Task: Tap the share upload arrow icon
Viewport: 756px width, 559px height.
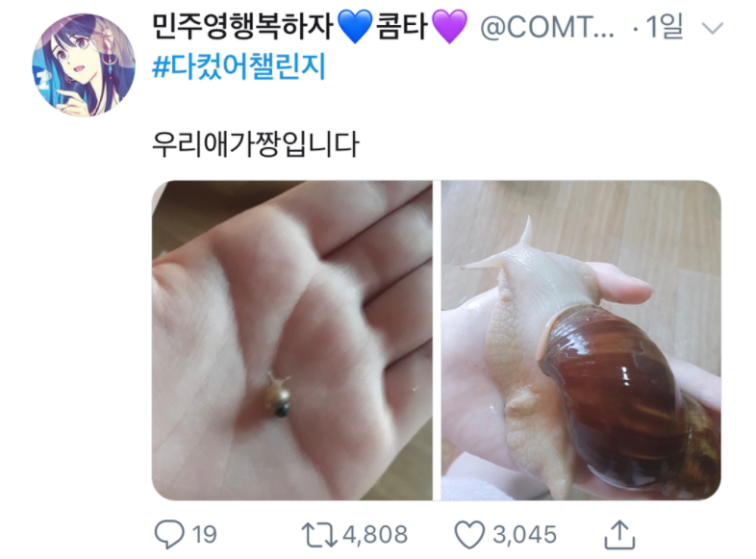Action: coord(619,534)
